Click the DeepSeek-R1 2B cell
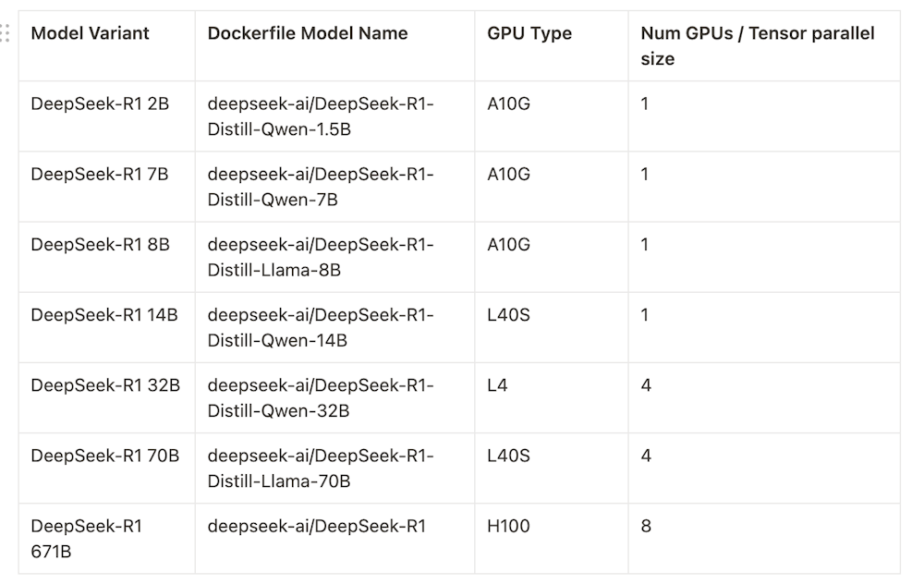 (106, 116)
